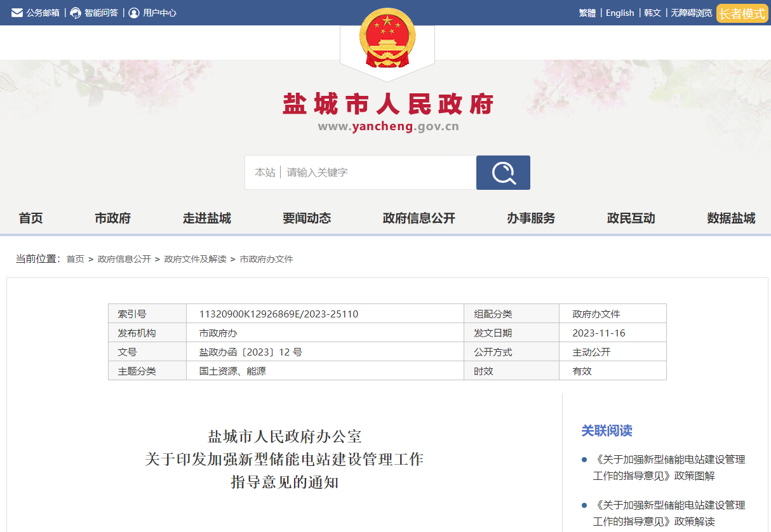Select index number 11320900K12926869E/2023-25110
The image size is (771, 532).
pos(279,314)
